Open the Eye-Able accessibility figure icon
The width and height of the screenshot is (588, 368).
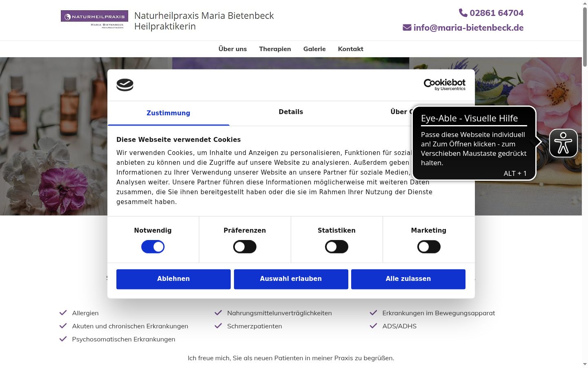(x=563, y=143)
